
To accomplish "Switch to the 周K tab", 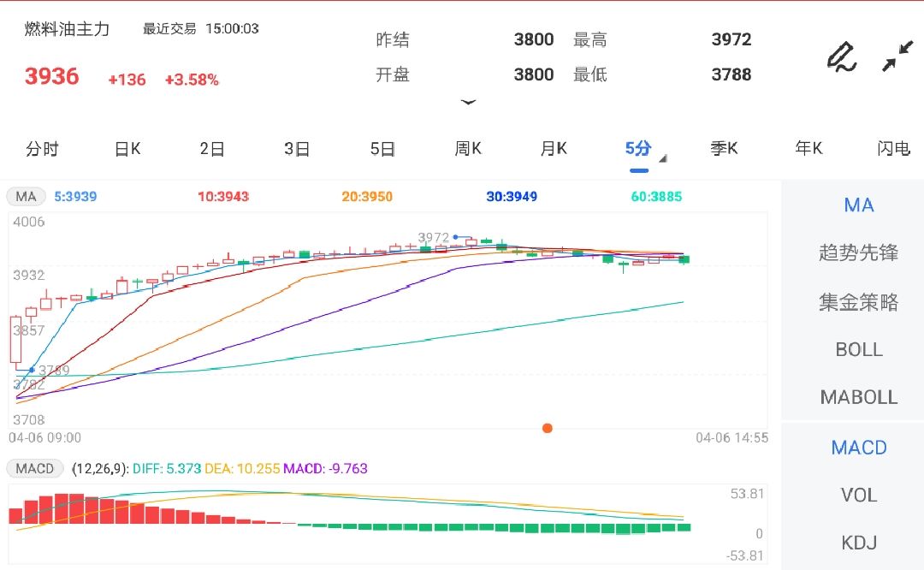I will [x=468, y=149].
